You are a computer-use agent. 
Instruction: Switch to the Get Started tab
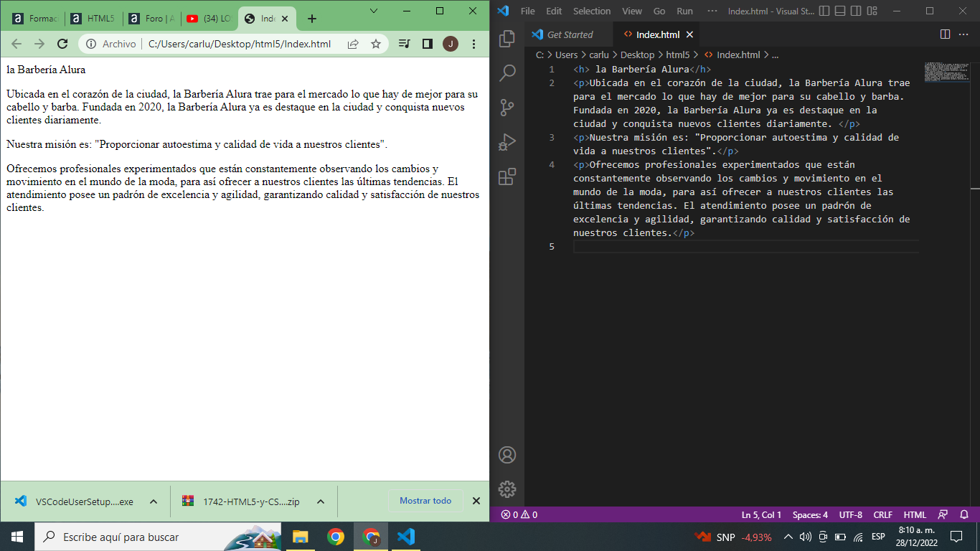pyautogui.click(x=568, y=34)
